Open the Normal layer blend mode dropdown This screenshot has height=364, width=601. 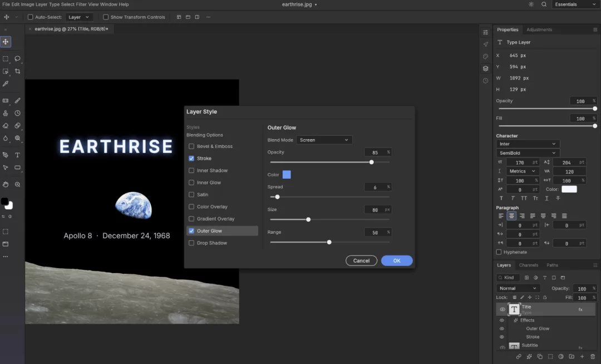point(518,288)
